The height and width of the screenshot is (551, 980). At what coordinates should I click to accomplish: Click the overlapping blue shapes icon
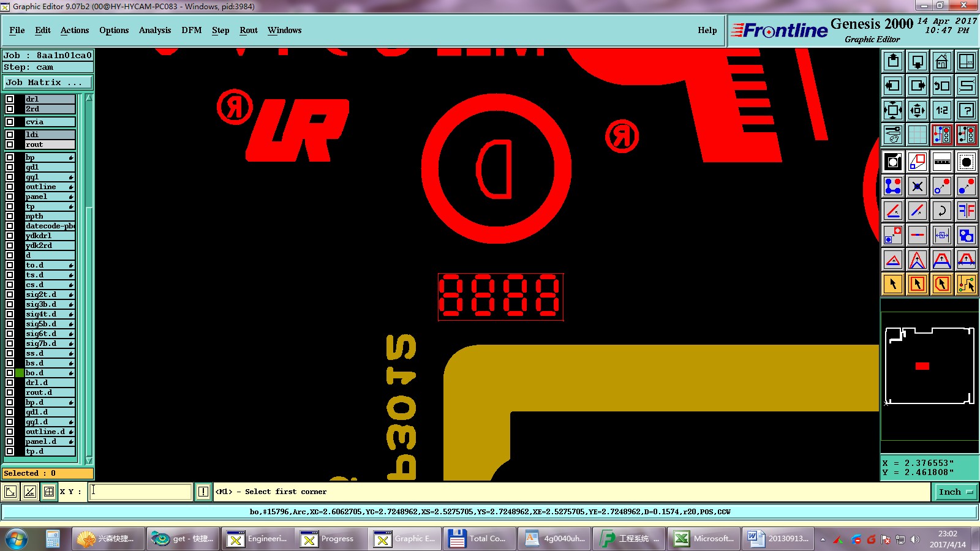967,235
